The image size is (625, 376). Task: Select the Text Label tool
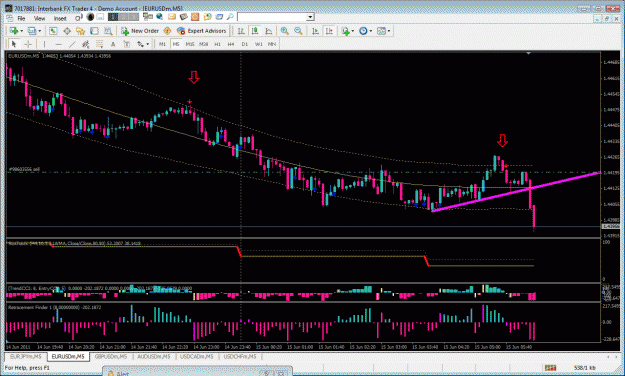pos(127,44)
